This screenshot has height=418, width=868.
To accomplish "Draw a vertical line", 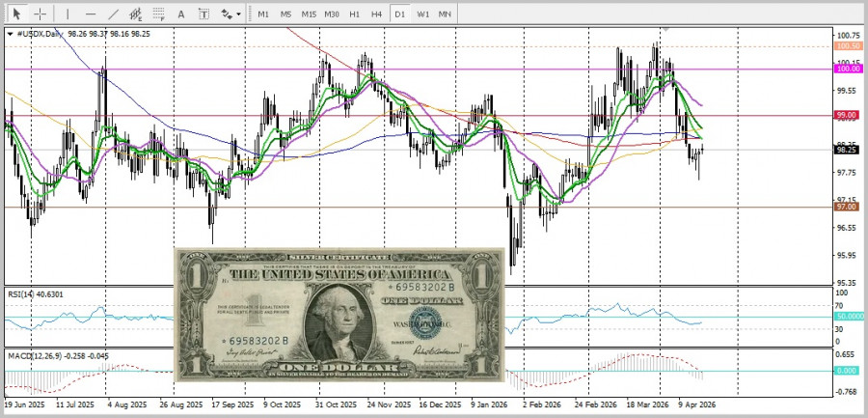I will [68, 14].
